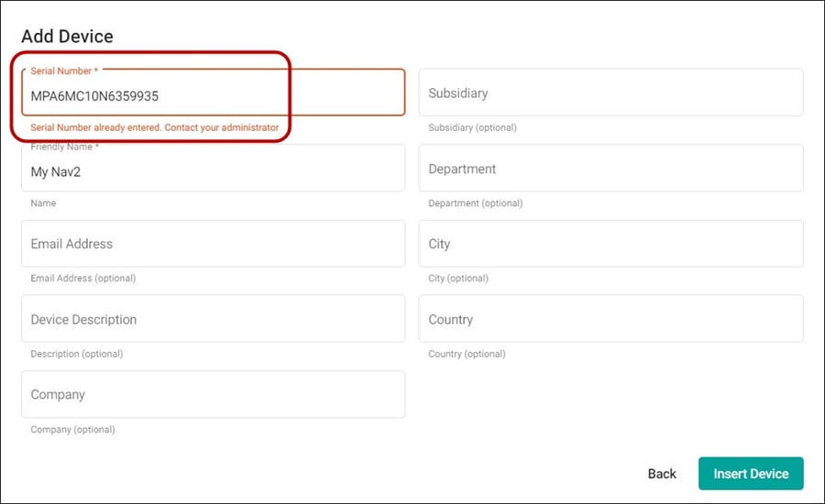The image size is (825, 504).
Task: Click the Insert Device button
Action: tap(751, 474)
